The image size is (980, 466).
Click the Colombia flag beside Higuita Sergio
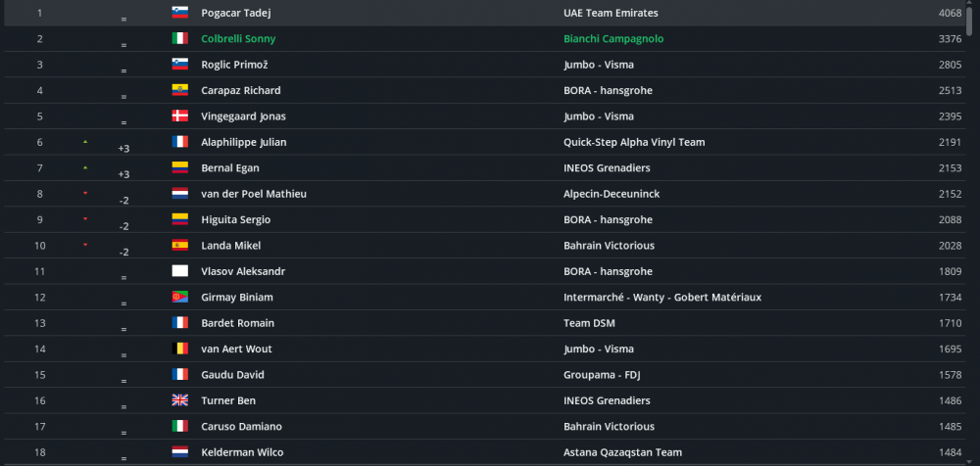coord(180,219)
